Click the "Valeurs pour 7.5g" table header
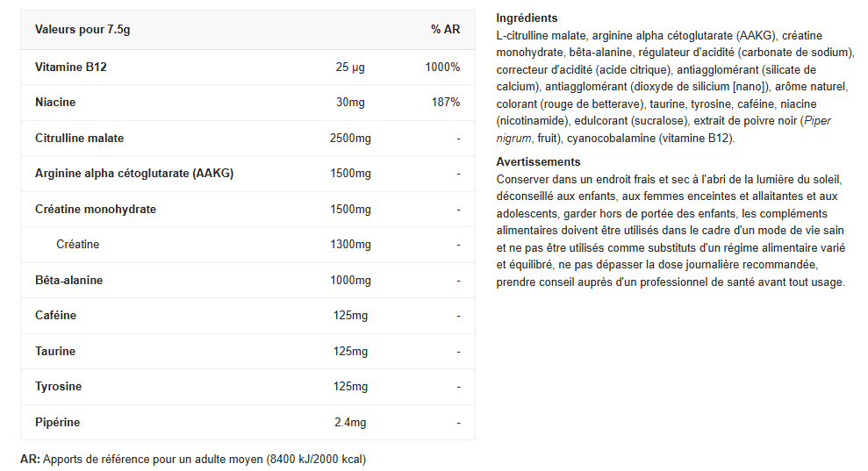 coord(82,30)
